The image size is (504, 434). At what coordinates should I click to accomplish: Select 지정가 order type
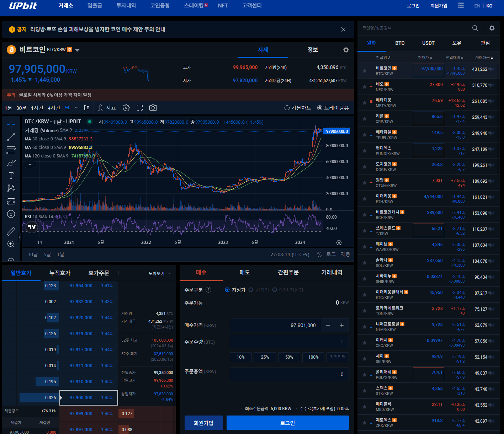235,290
